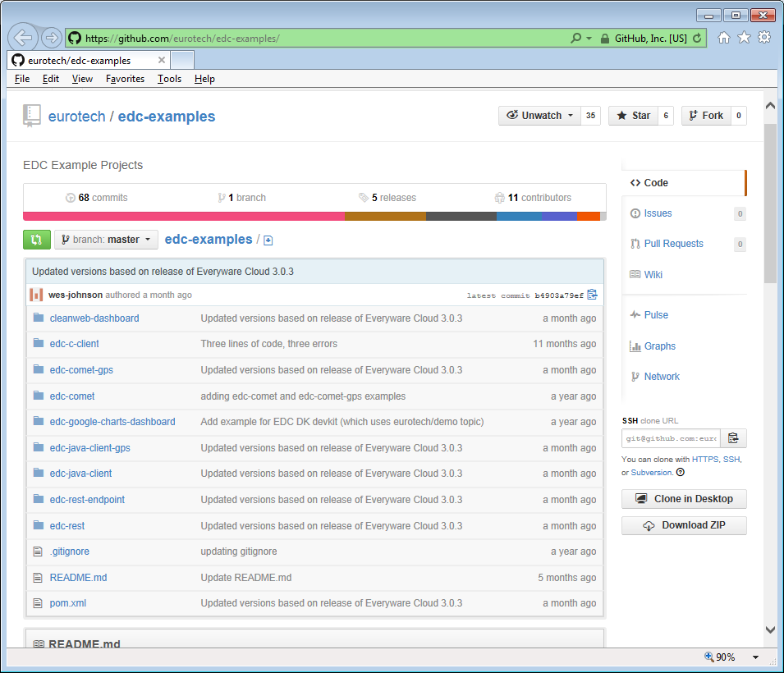784x673 pixels.
Task: Click the folder icon beside cleanweb-dashboard
Action: 39,318
